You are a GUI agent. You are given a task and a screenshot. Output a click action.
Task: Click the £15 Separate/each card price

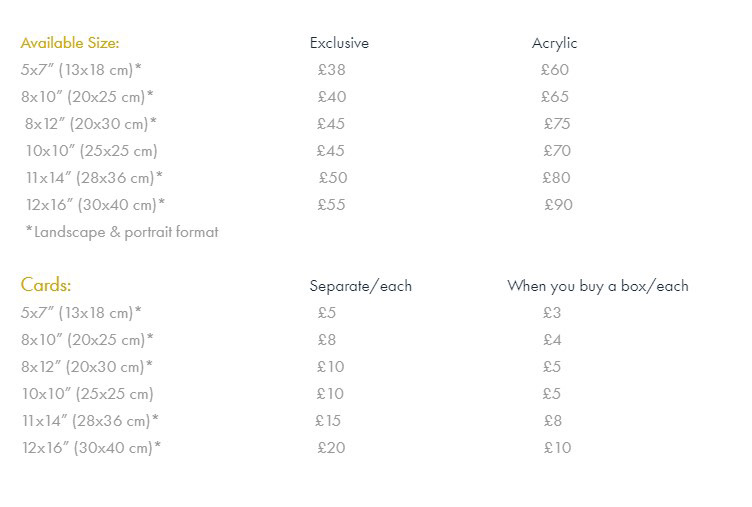click(328, 421)
